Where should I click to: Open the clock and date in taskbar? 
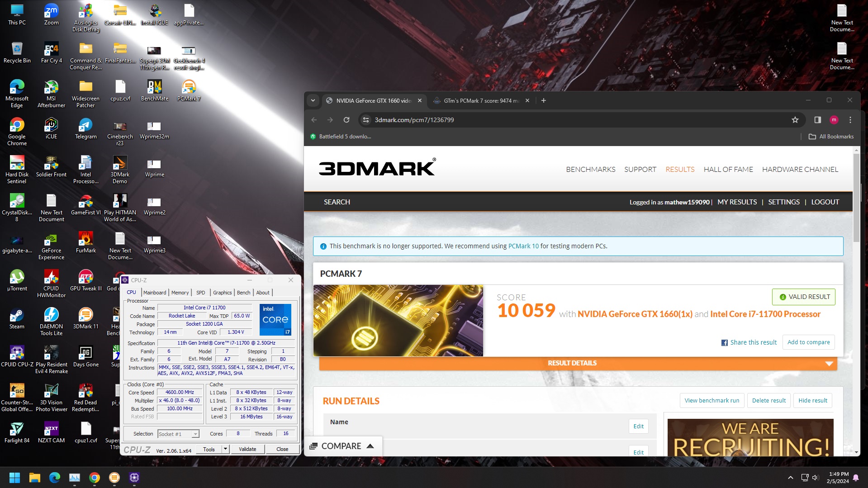pos(838,478)
